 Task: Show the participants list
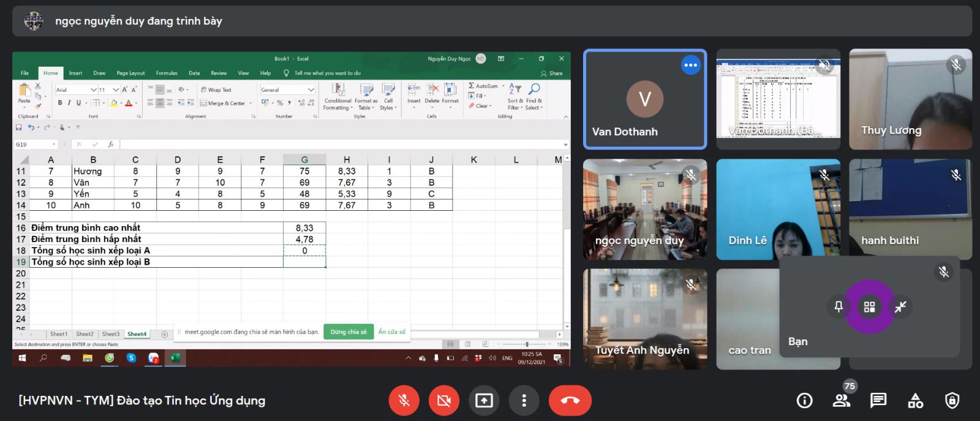pyautogui.click(x=842, y=401)
